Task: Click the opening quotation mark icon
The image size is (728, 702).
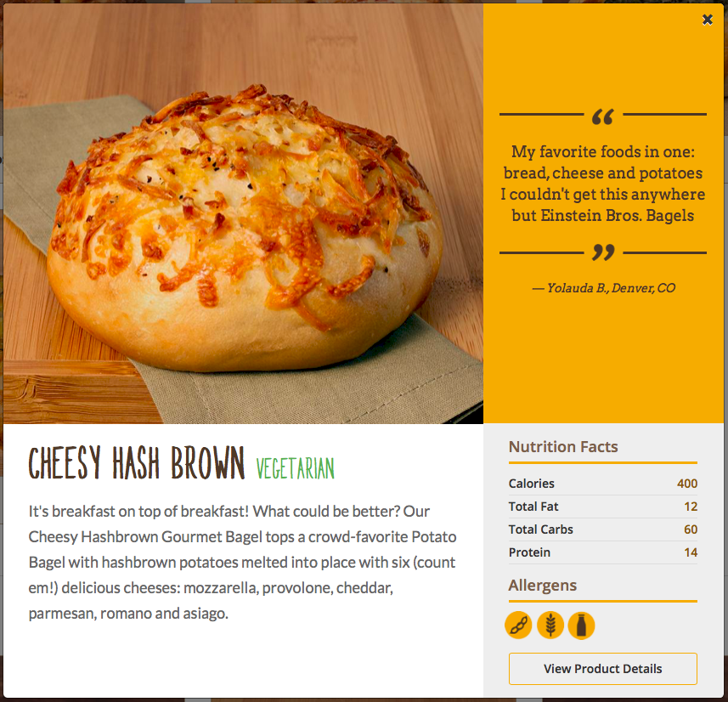Action: click(603, 116)
